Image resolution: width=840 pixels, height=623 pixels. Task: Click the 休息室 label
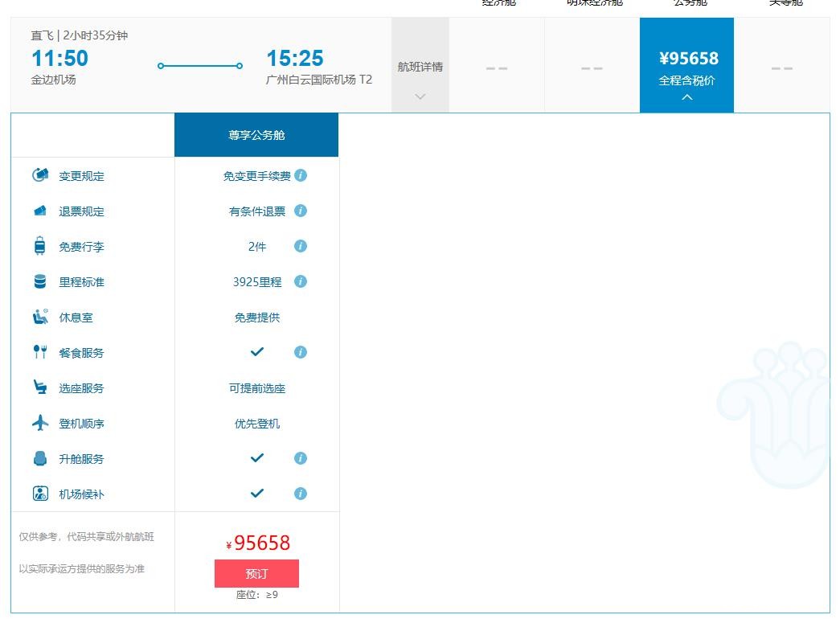pyautogui.click(x=76, y=317)
